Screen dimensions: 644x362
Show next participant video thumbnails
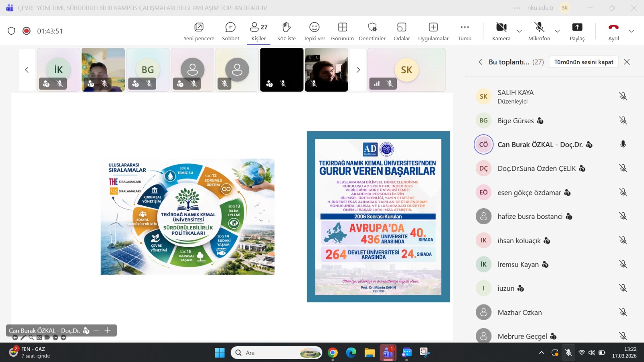click(358, 70)
